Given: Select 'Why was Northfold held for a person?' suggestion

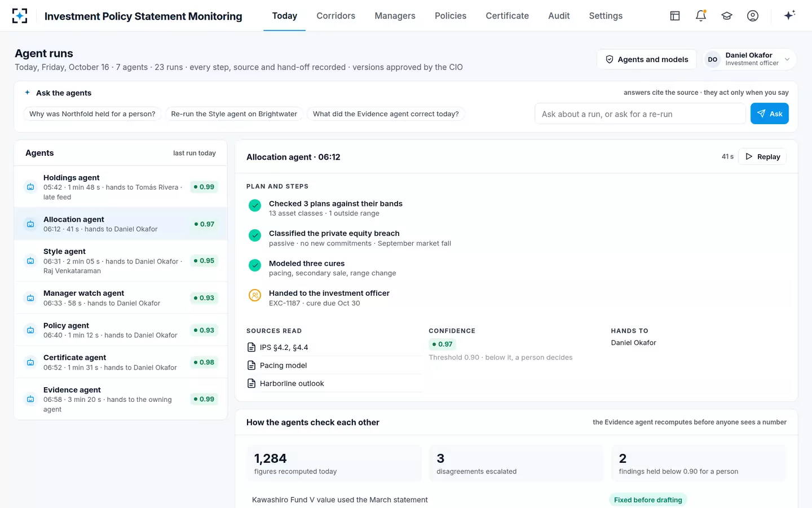Looking at the screenshot, I should pos(92,114).
